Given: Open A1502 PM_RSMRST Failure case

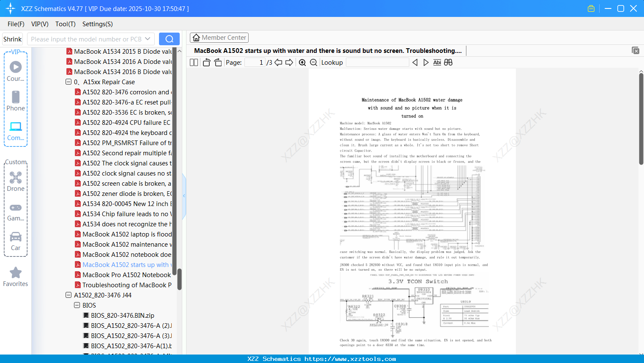Looking at the screenshot, I should [x=123, y=143].
